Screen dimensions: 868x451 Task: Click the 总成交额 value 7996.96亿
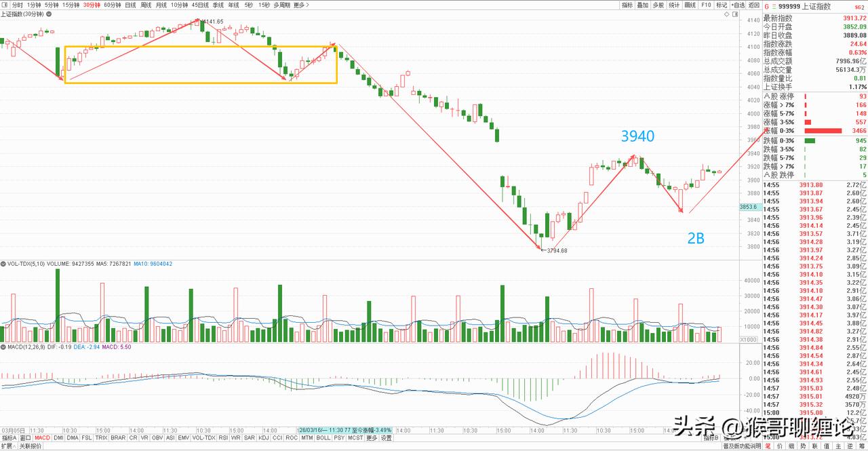(852, 61)
